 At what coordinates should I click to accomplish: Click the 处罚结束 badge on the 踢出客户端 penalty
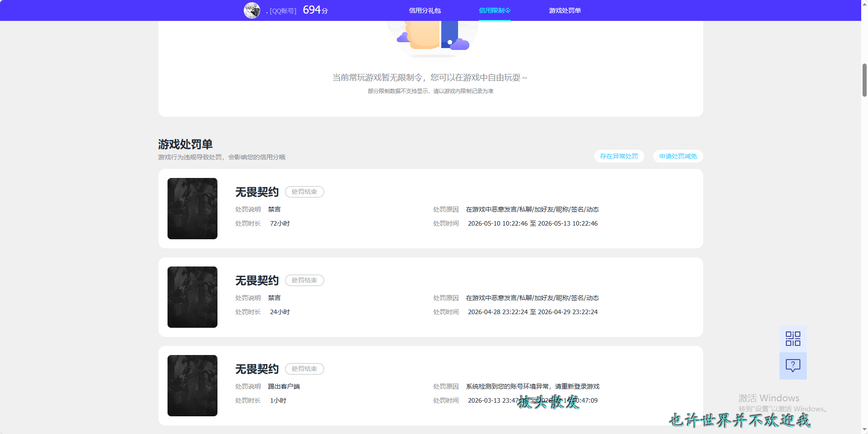304,369
